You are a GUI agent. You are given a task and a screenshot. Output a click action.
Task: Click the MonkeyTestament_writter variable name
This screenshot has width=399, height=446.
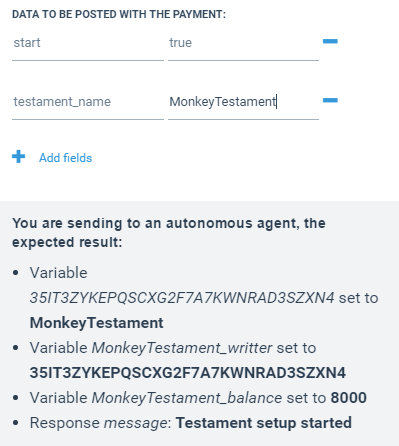click(x=182, y=348)
